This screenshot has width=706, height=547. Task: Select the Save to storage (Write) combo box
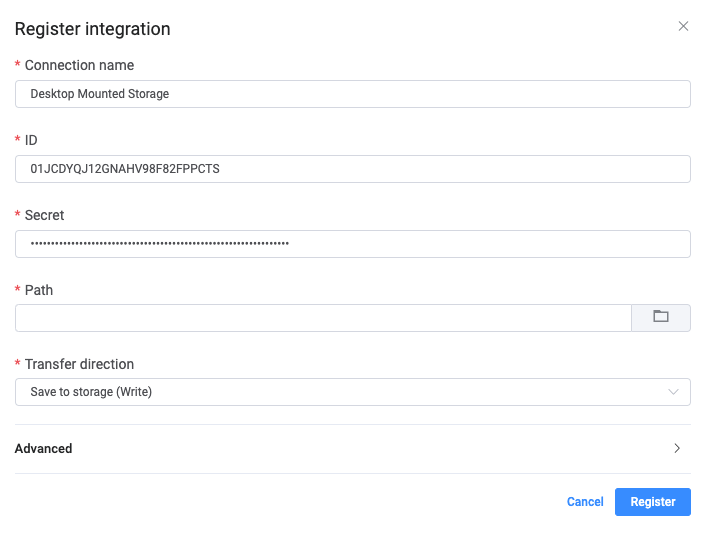tap(340, 392)
